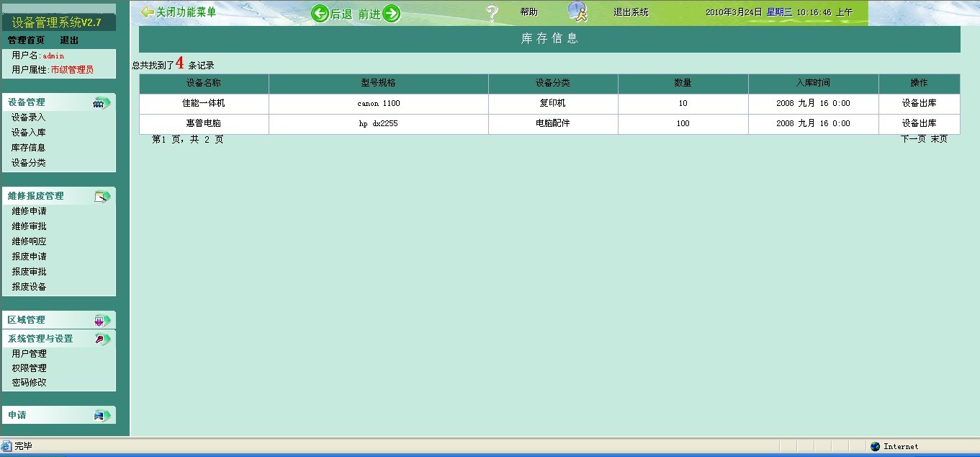Click the 设备管理 section header icon
This screenshot has width=980, height=457.
tap(102, 103)
